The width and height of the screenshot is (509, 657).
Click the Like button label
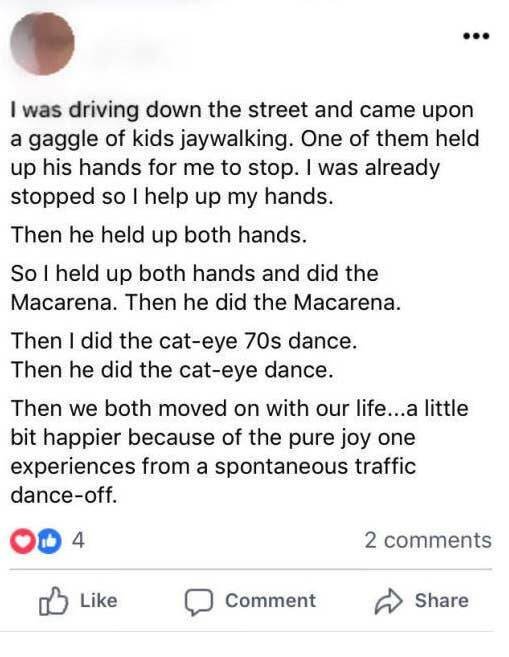tap(99, 600)
